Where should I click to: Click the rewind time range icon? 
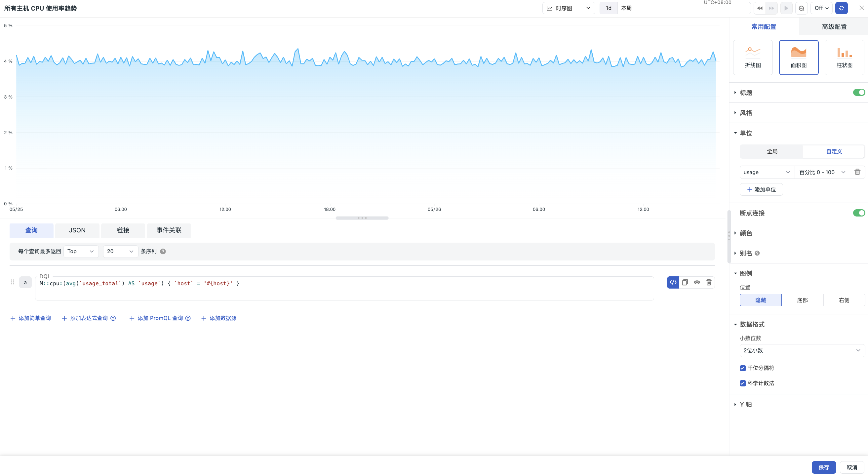pos(760,8)
